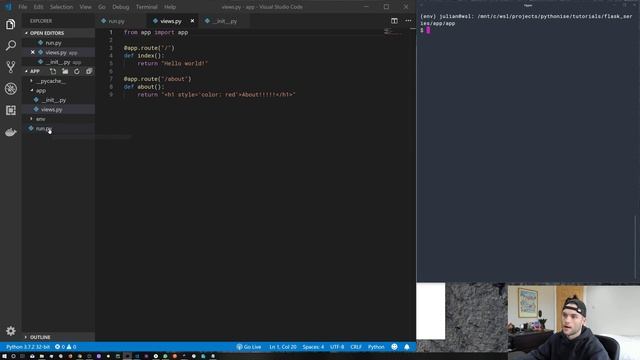Click the Task View icon on taskbar
The image size is (640, 360).
point(22,356)
